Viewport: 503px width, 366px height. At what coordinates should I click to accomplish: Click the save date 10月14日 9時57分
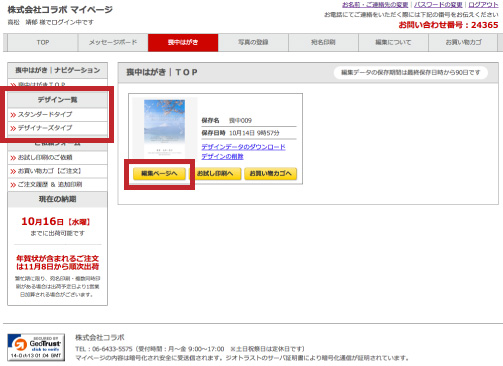[254, 133]
